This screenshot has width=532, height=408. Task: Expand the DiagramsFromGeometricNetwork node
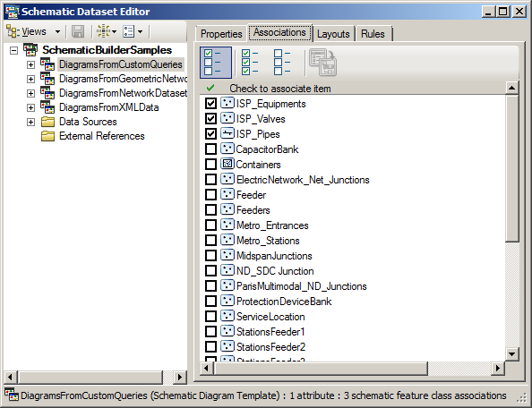pos(30,79)
